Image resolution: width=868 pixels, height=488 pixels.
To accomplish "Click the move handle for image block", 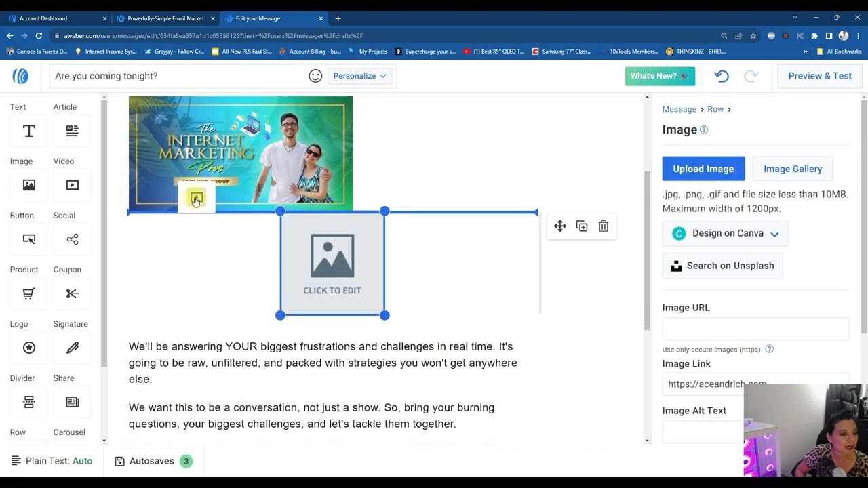I will (x=560, y=226).
